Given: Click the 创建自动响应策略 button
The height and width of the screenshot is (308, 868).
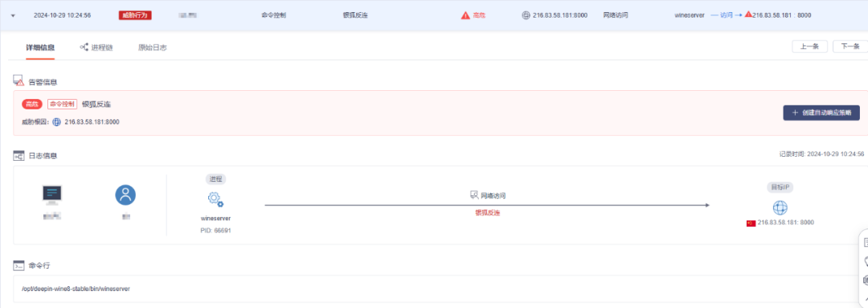Looking at the screenshot, I should tap(821, 113).
